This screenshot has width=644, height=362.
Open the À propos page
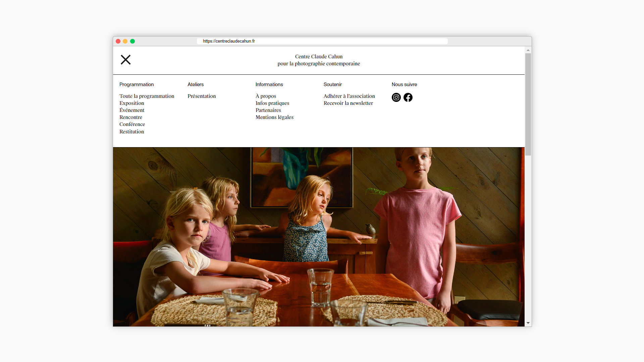pyautogui.click(x=266, y=96)
